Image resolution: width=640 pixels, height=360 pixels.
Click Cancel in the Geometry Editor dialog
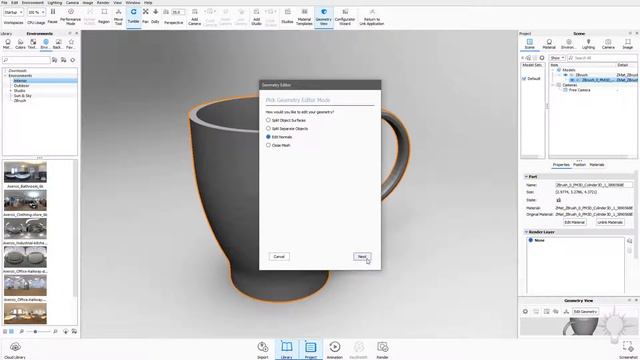pyautogui.click(x=279, y=256)
